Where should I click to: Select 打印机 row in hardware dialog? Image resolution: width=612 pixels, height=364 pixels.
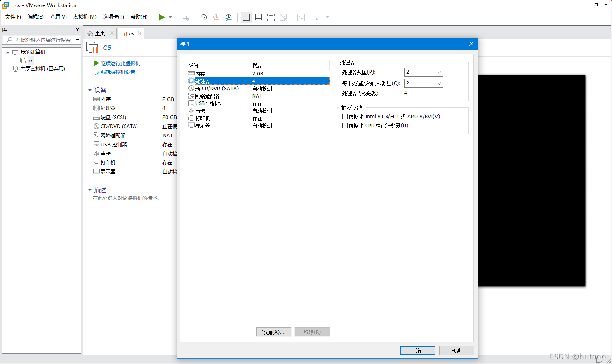[258, 118]
